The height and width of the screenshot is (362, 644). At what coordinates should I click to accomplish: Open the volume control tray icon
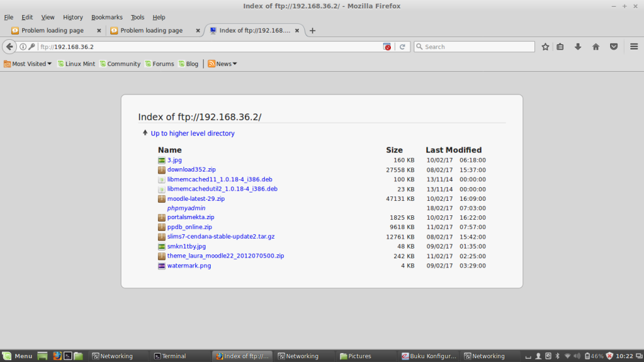point(577,356)
